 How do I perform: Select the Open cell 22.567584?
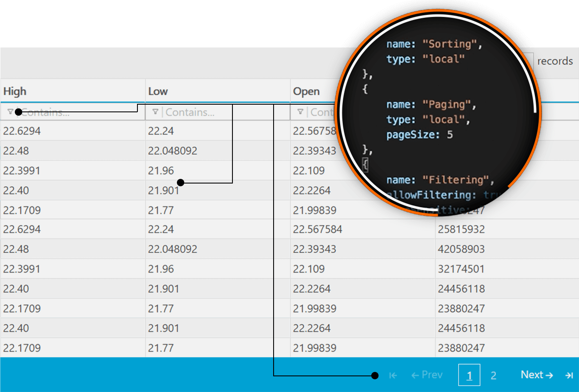coord(318,229)
